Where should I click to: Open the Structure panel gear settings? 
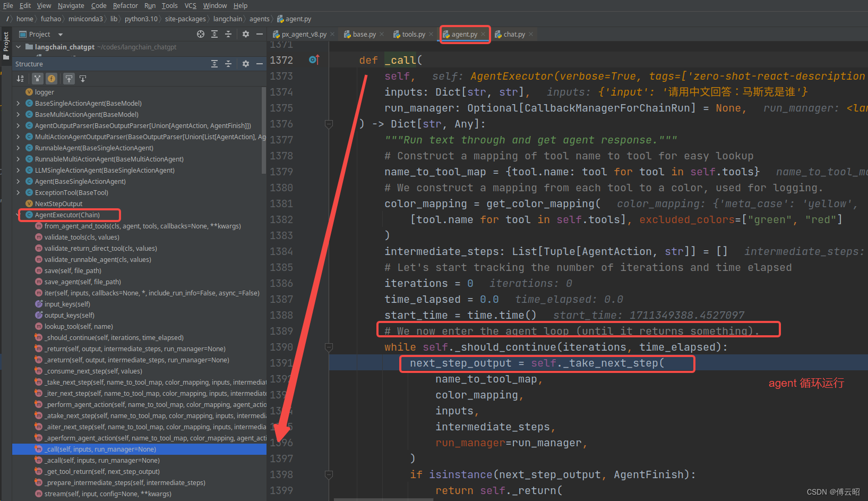tap(245, 64)
